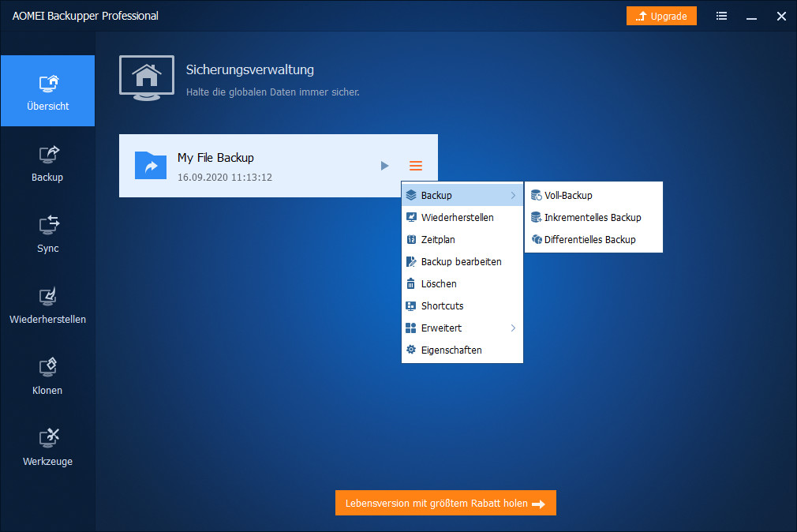Choose Differentielles Backup from the submenu
This screenshot has height=532, width=797.
tap(593, 239)
